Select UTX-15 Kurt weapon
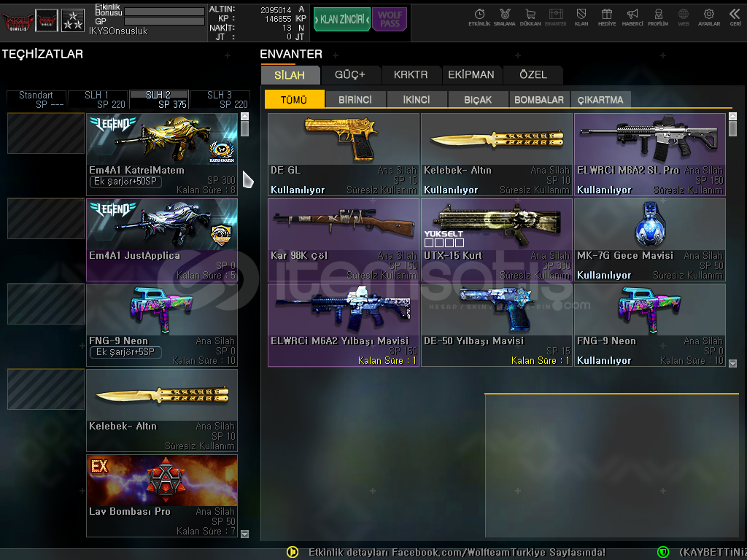The height and width of the screenshot is (560, 747). click(497, 239)
